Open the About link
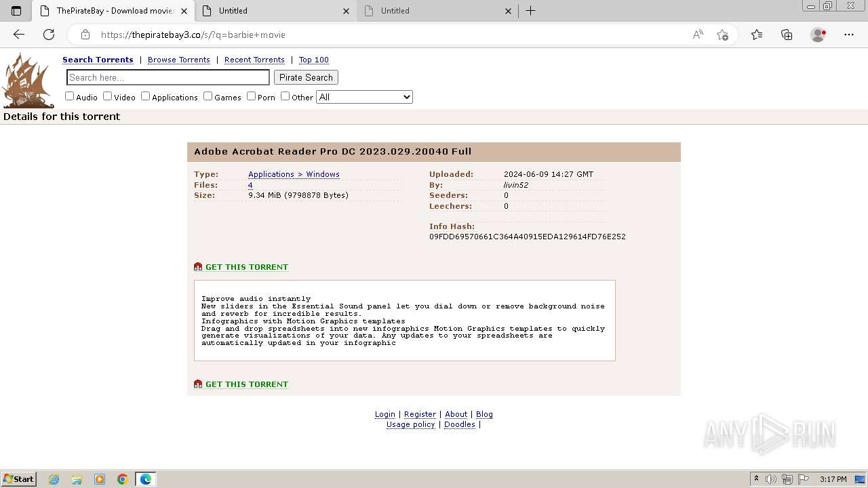Viewport: 868px width, 488px height. (x=456, y=414)
